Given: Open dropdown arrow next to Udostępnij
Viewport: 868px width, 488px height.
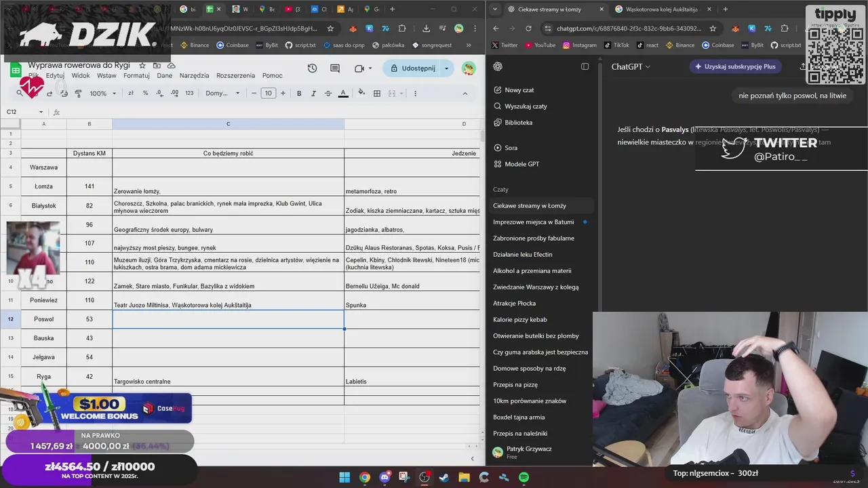Looking at the screenshot, I should tap(446, 68).
